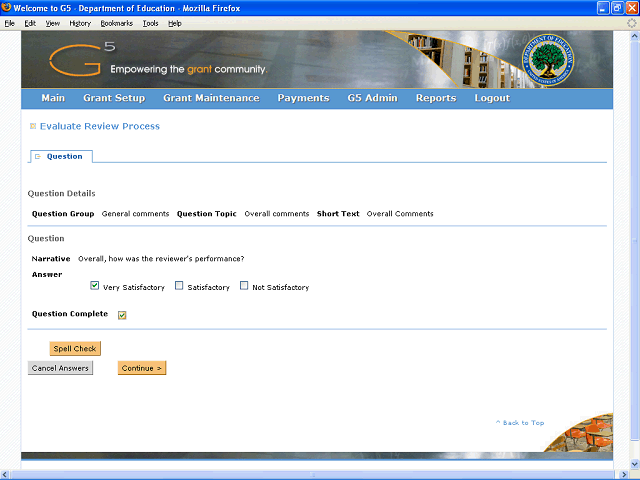
Task: Open Grant Setup navigation item
Action: click(x=114, y=98)
